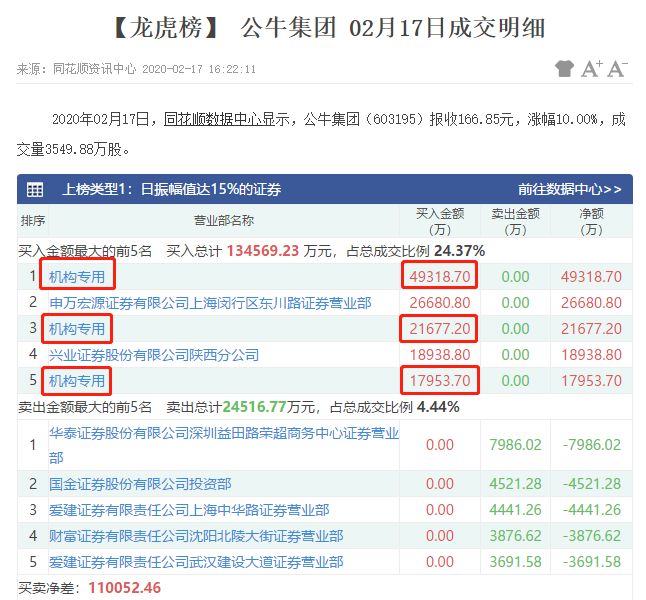Click sell amount 3691.58 value

pyautogui.click(x=515, y=562)
